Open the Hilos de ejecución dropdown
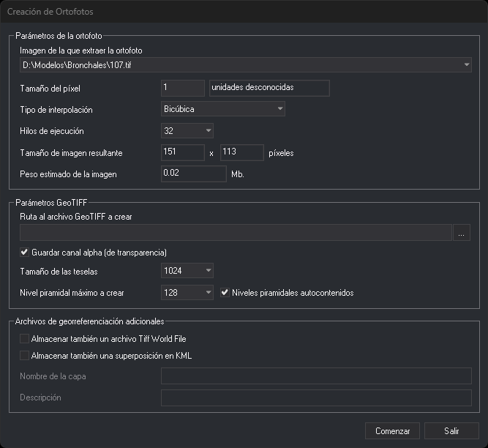Viewport: 488px width, 448px height. pos(187,131)
